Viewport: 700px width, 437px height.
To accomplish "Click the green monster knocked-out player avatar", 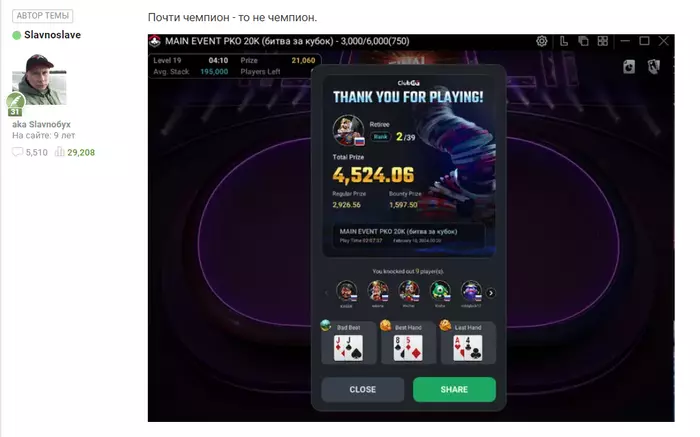I will [440, 291].
